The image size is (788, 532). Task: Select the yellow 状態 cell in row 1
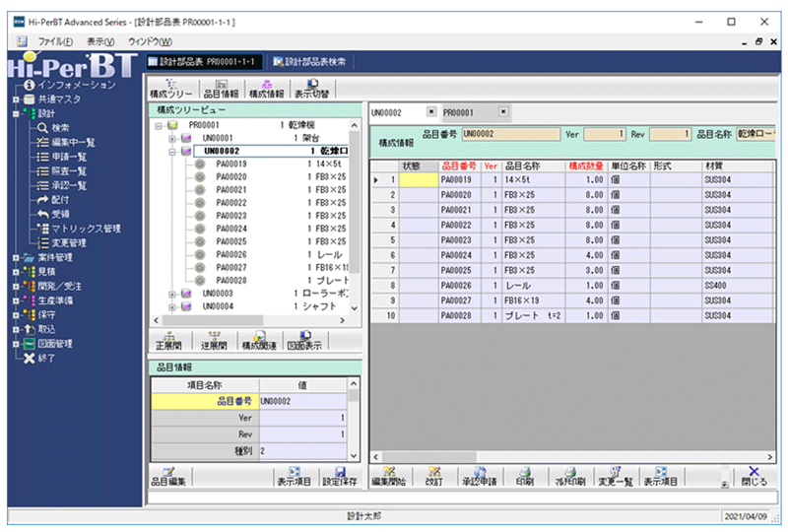click(419, 180)
